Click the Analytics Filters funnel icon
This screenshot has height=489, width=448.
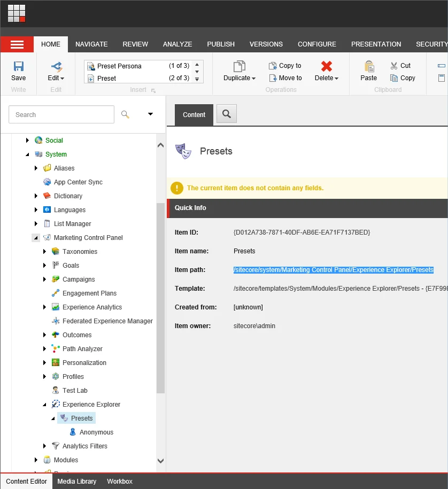(56, 446)
